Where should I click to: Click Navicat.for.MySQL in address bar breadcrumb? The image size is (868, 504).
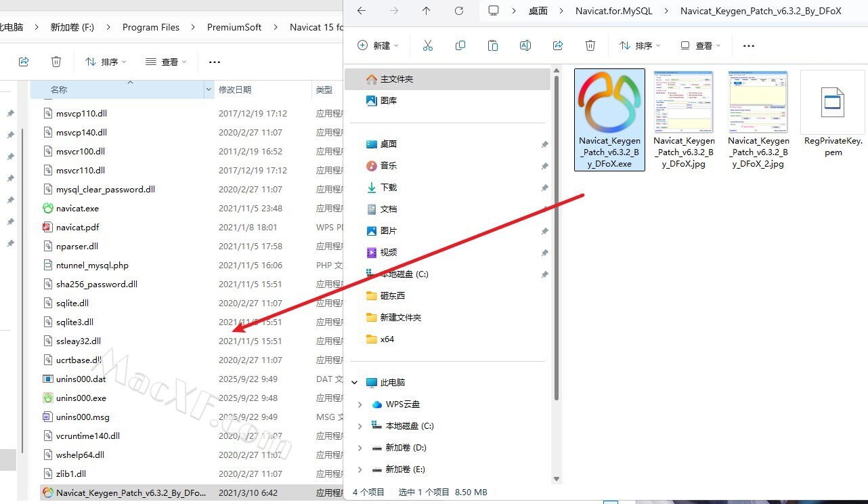614,11
